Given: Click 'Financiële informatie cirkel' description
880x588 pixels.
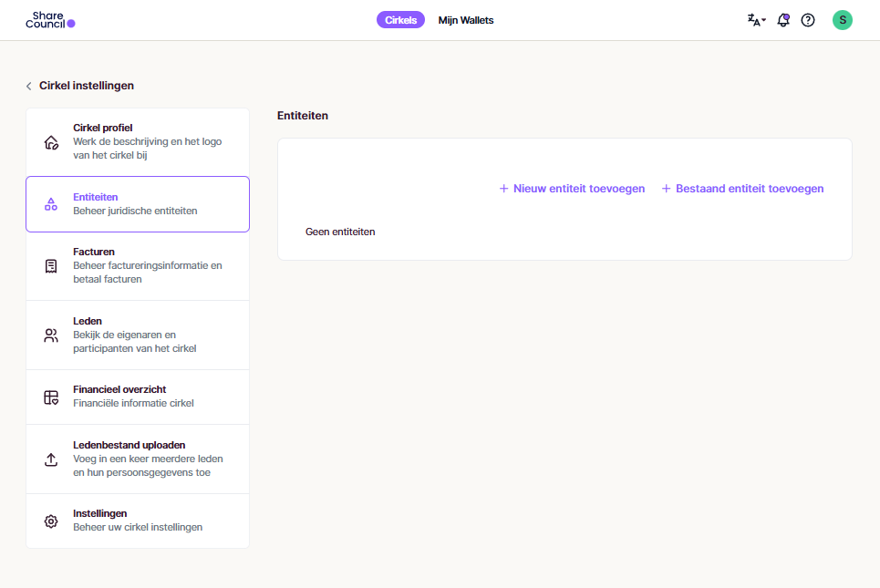Looking at the screenshot, I should (133, 404).
